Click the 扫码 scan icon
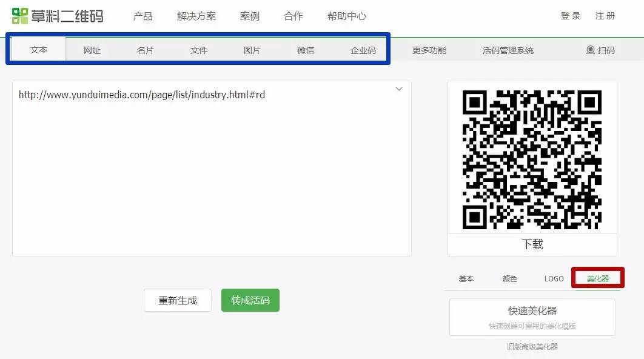 [x=600, y=50]
